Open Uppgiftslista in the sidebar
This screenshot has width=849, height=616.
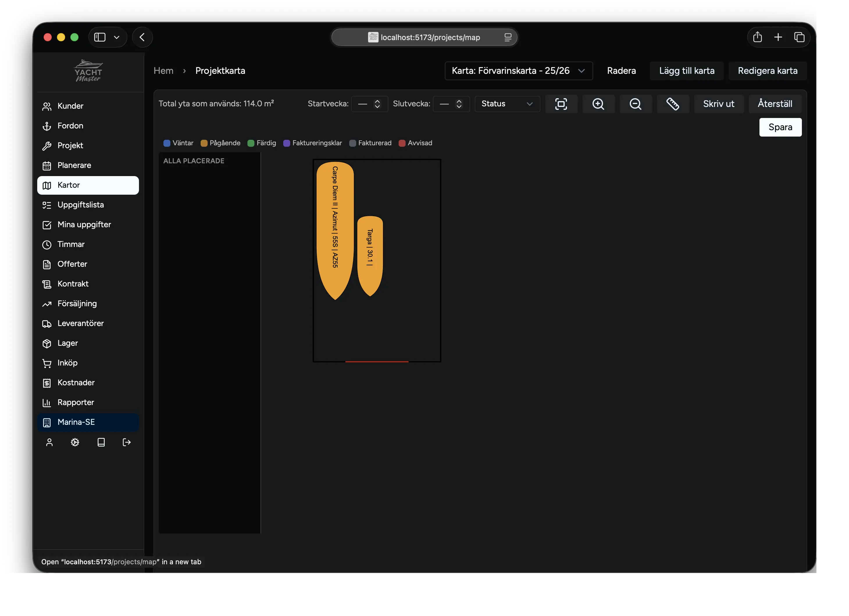tap(88, 205)
